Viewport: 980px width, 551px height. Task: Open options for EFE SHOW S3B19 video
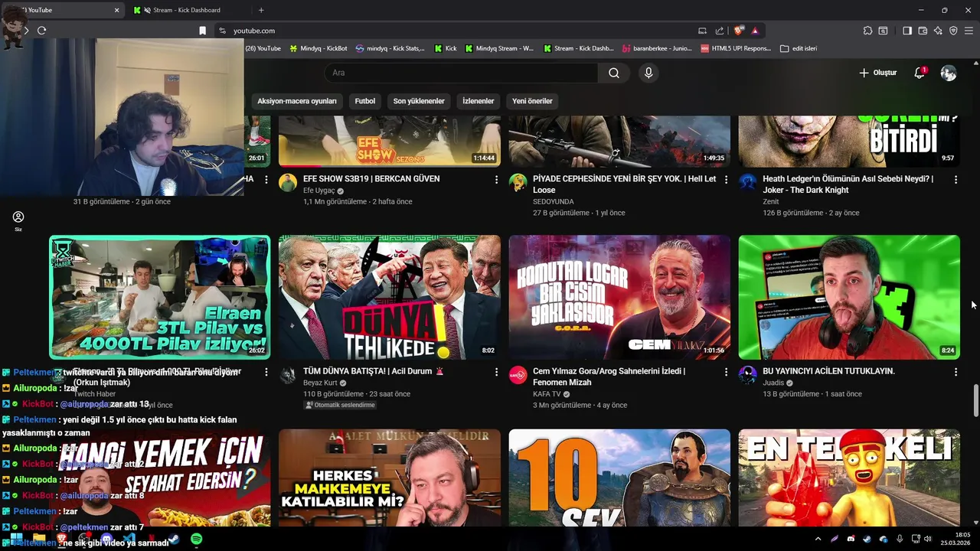(496, 179)
